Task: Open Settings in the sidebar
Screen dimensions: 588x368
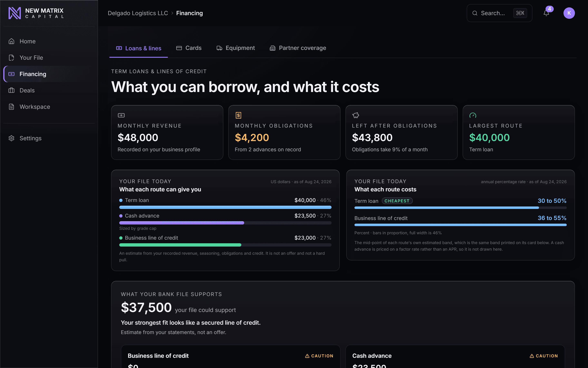Action: [x=49, y=138]
